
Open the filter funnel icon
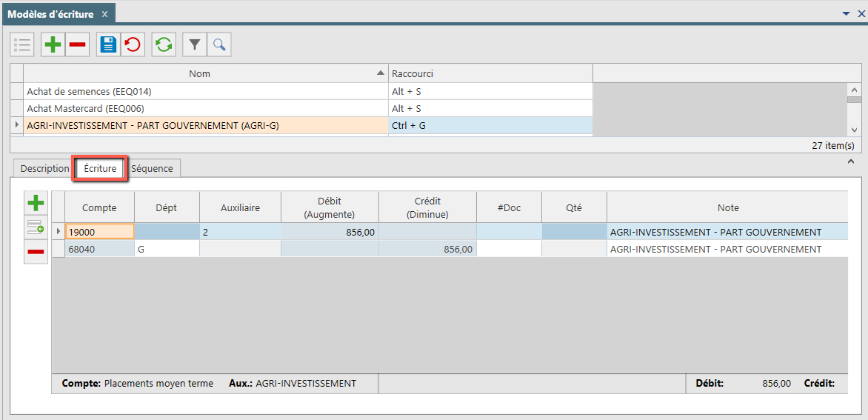tap(195, 45)
